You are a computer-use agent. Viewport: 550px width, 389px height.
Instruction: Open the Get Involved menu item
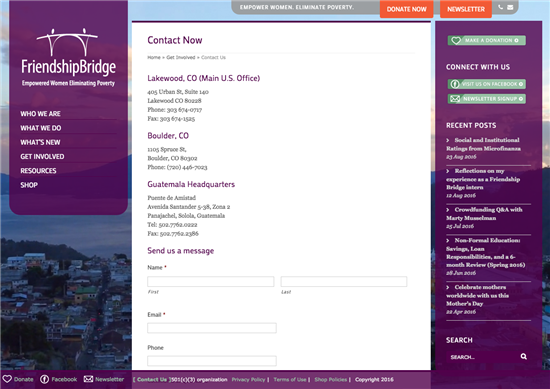42,156
